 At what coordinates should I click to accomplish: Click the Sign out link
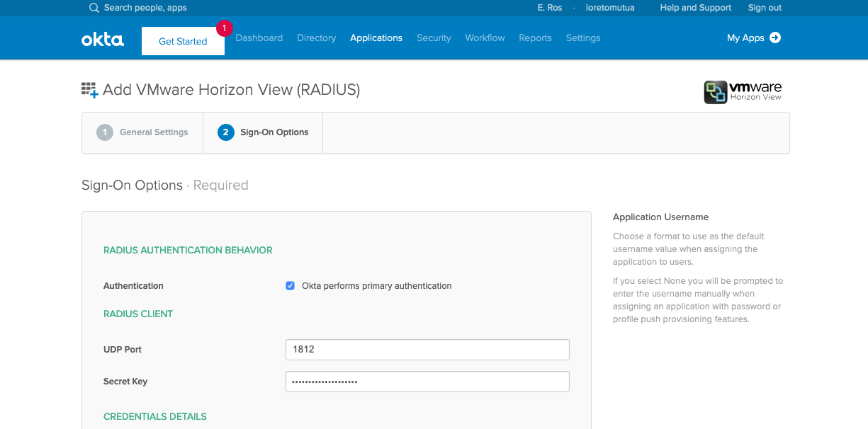pyautogui.click(x=765, y=8)
